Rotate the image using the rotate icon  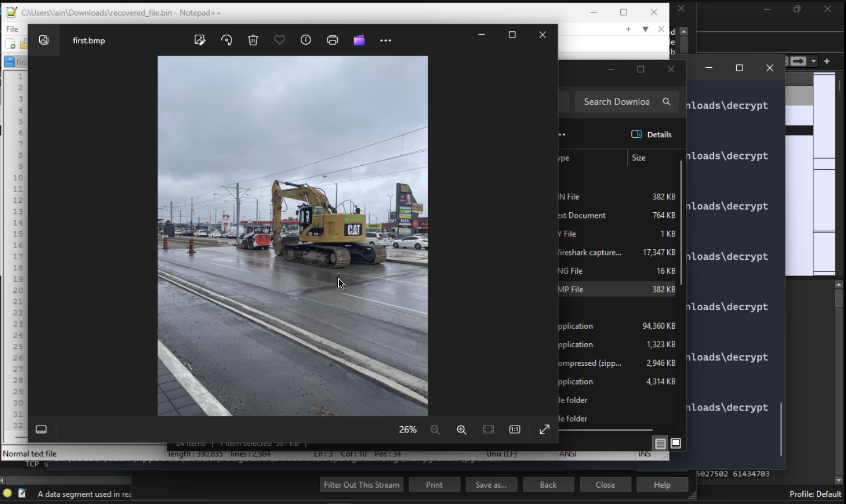226,40
